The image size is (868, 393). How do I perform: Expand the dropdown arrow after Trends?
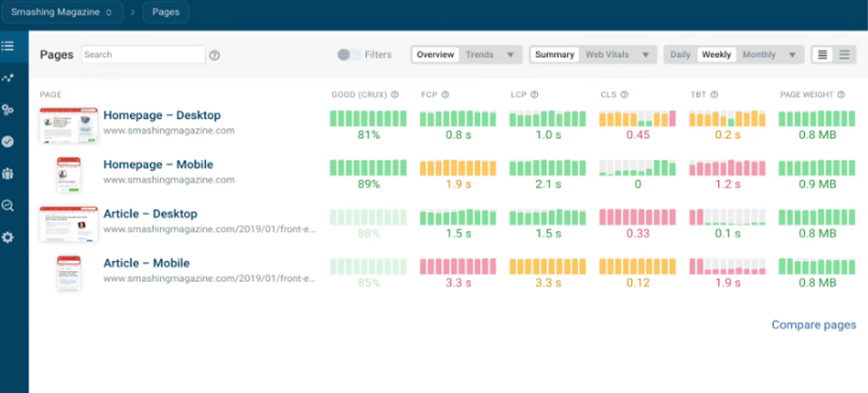[x=510, y=55]
